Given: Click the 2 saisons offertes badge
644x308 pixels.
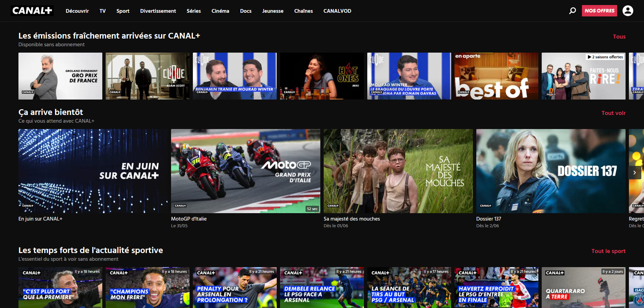Looking at the screenshot, I should coord(605,57).
